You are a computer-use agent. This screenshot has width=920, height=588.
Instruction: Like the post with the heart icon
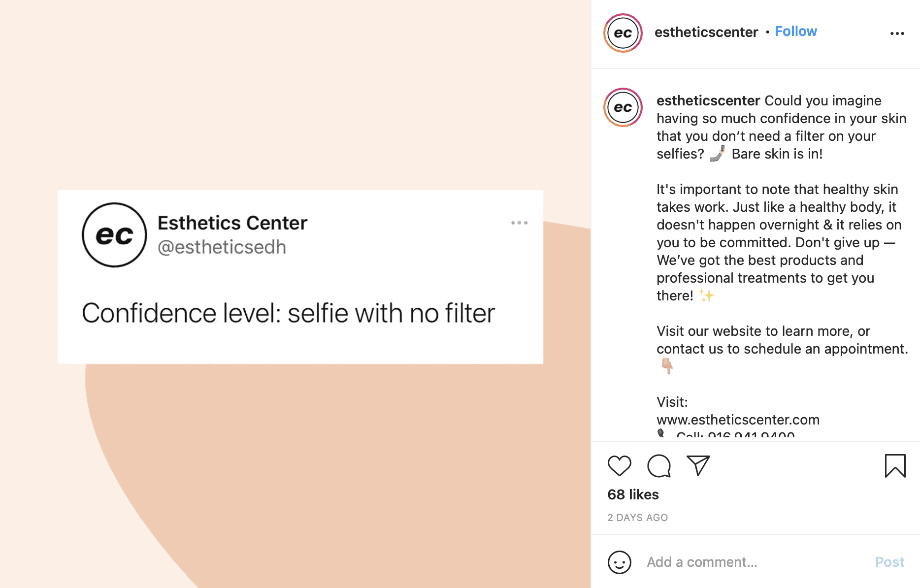(x=619, y=465)
